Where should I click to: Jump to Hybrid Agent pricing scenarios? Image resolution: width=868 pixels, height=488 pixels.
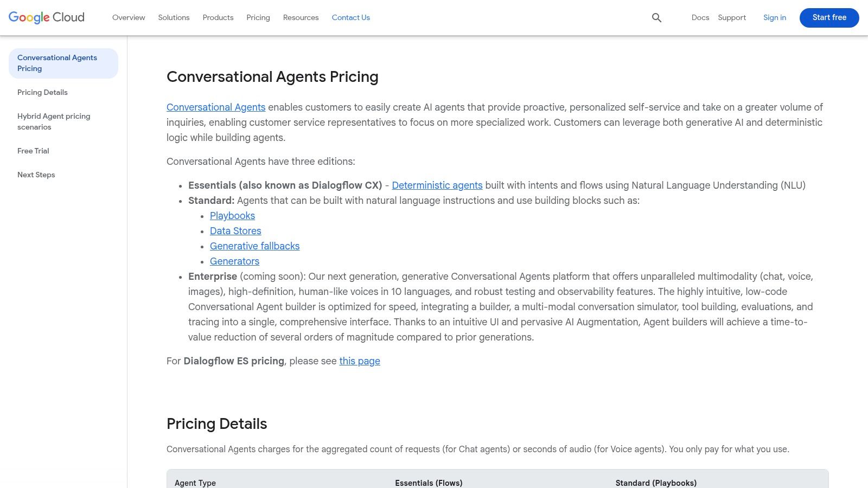click(x=54, y=121)
